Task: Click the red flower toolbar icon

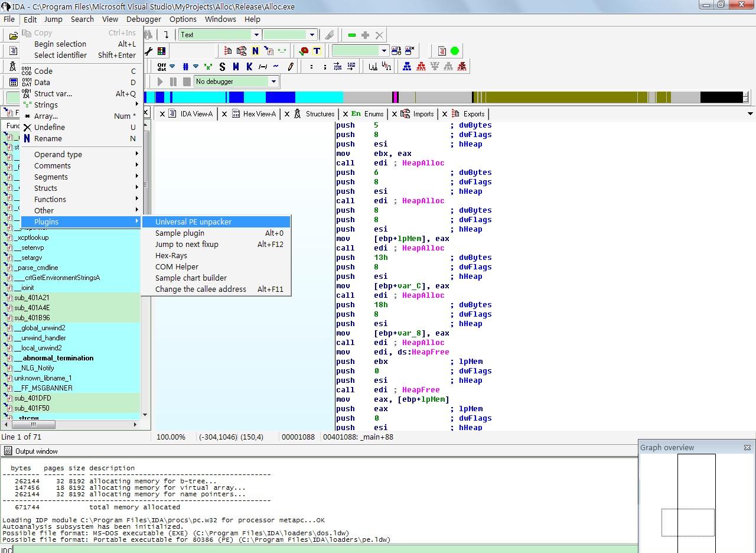Action: [304, 51]
